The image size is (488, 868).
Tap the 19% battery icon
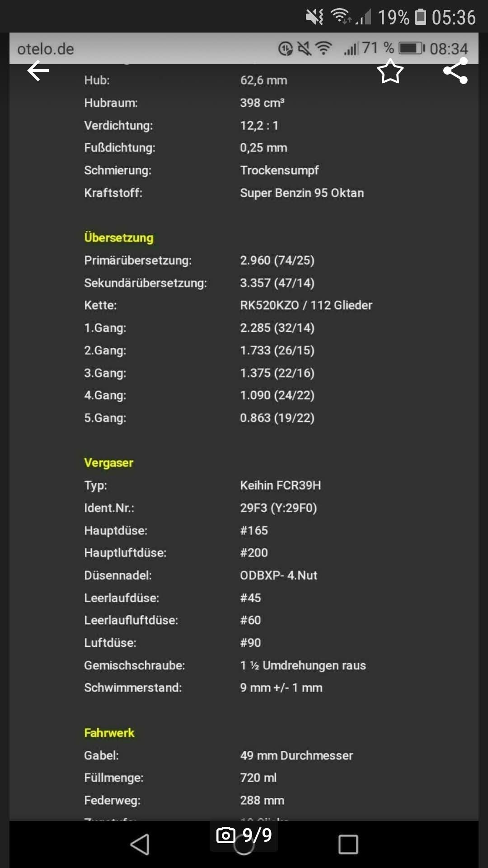(x=421, y=17)
